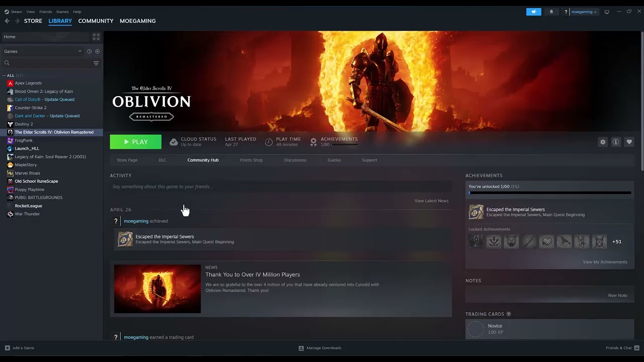Viewport: 644px width, 362px height.
Task: Click the achievements progress bar in sidebar panel
Action: pos(549,193)
